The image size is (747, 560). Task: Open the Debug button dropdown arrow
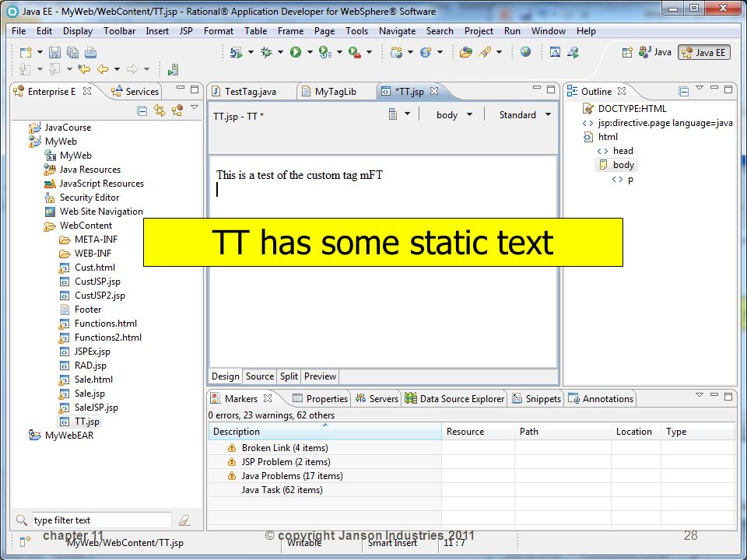coord(280,52)
